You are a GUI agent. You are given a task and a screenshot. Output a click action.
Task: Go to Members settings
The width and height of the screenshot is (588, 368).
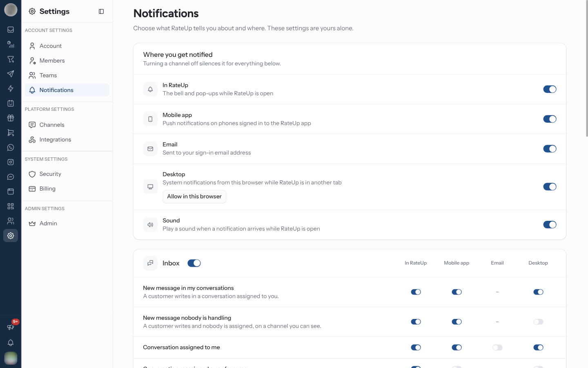point(67,61)
